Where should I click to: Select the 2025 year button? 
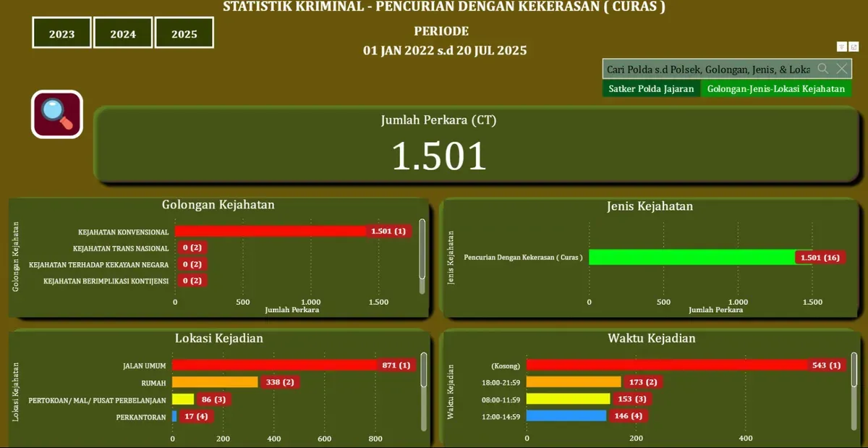pos(184,33)
